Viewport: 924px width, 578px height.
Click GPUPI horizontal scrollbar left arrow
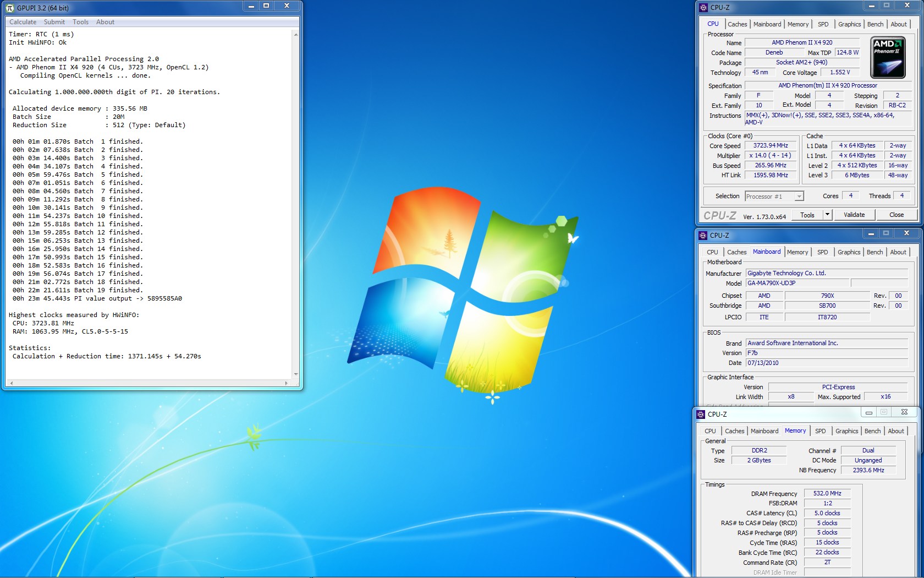12,383
